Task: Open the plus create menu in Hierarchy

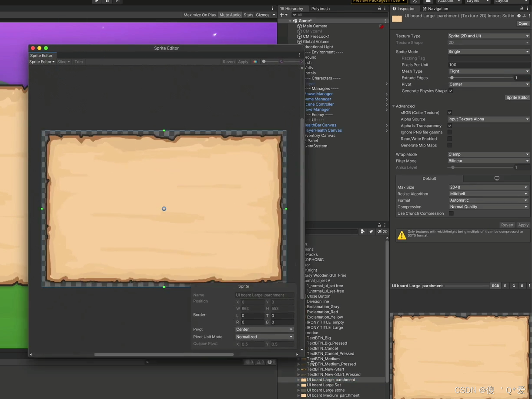Action: click(283, 15)
